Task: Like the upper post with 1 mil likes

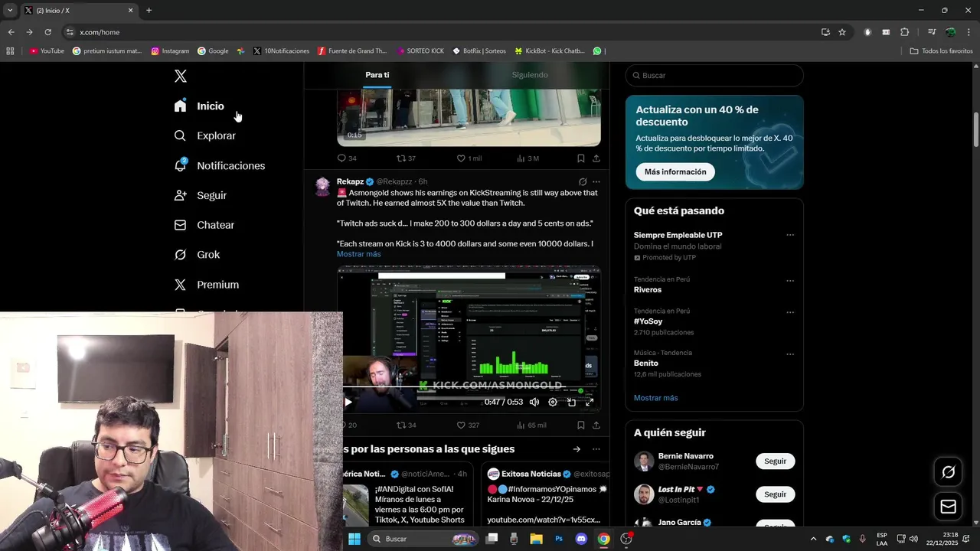Action: coord(469,158)
